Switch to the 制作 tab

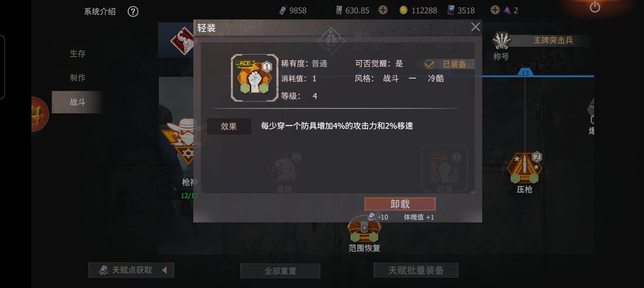[x=77, y=77]
